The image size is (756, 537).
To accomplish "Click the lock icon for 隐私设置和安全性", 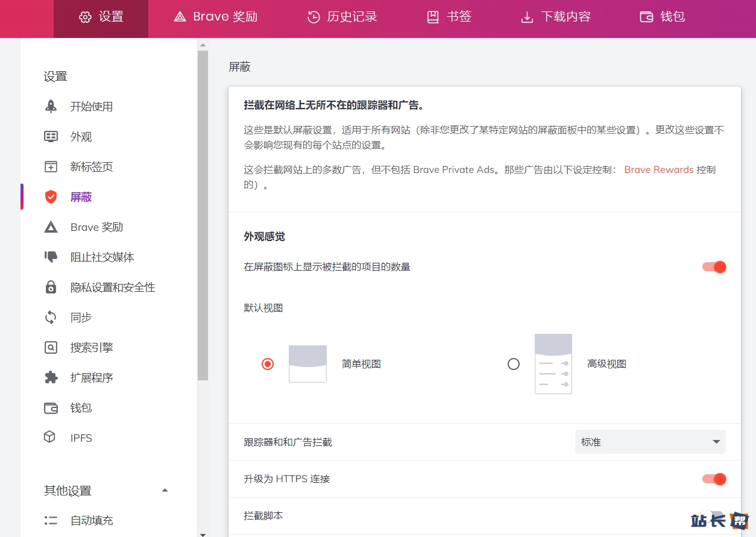I will (51, 287).
